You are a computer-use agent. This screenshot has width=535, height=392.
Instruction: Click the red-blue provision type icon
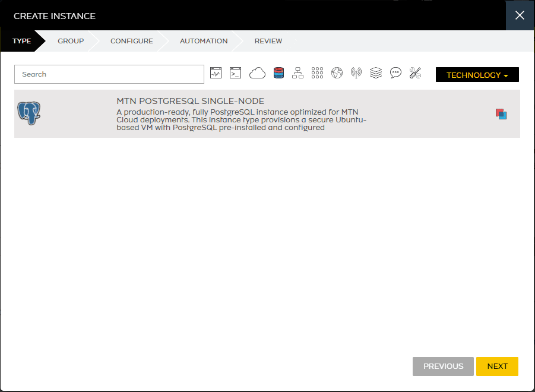coord(501,114)
